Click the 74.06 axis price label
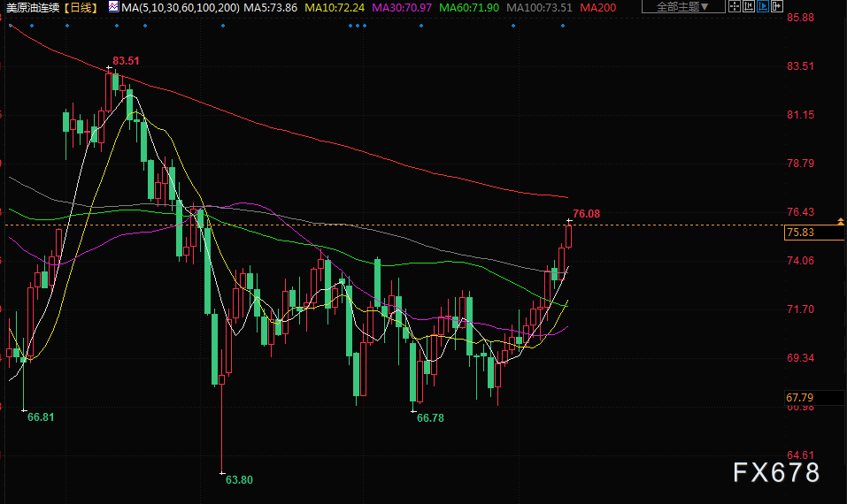Screen dimensions: 847x504 click(x=801, y=261)
